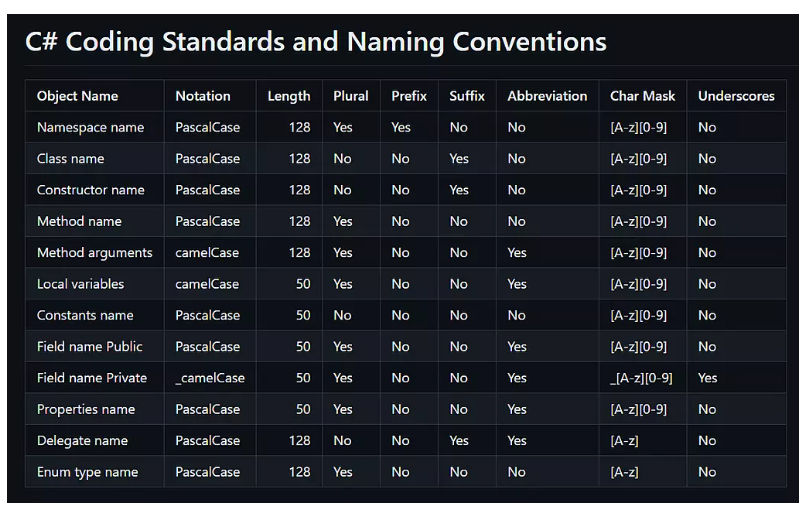Click the _[A-z][0-9] char mask cell

click(x=641, y=378)
